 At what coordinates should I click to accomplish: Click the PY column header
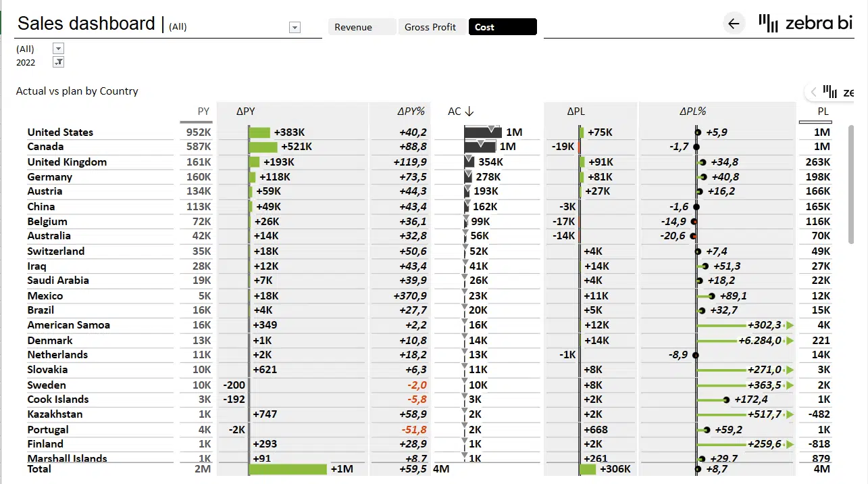pyautogui.click(x=203, y=112)
